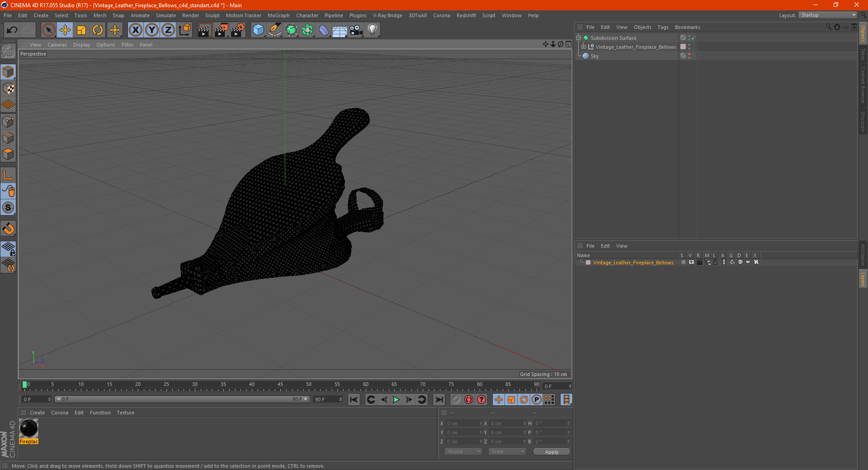Open material manager Texture menu
Image resolution: width=868 pixels, height=470 pixels.
pyautogui.click(x=125, y=413)
